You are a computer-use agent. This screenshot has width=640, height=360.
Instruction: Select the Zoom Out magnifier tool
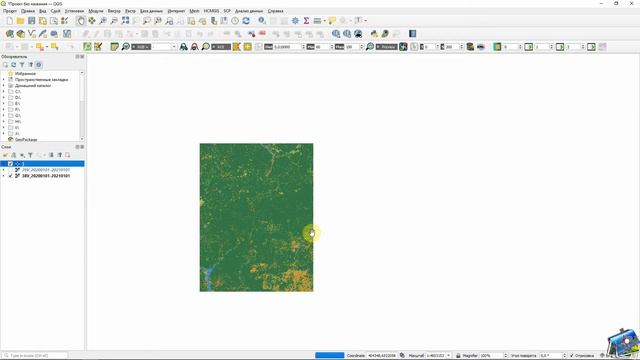tap(114, 21)
